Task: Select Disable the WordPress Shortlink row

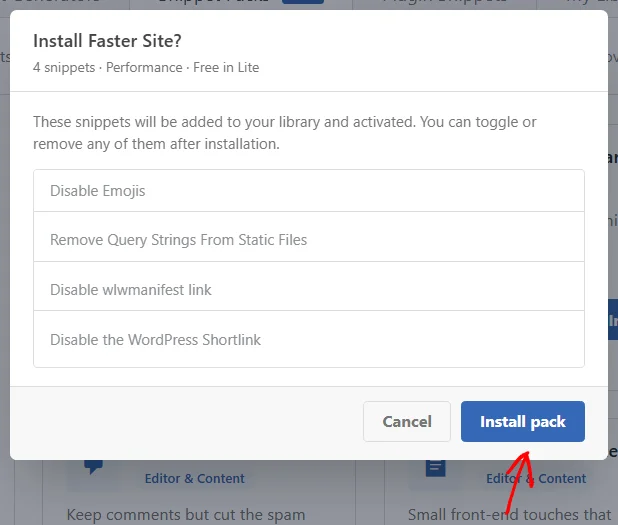Action: [309, 339]
